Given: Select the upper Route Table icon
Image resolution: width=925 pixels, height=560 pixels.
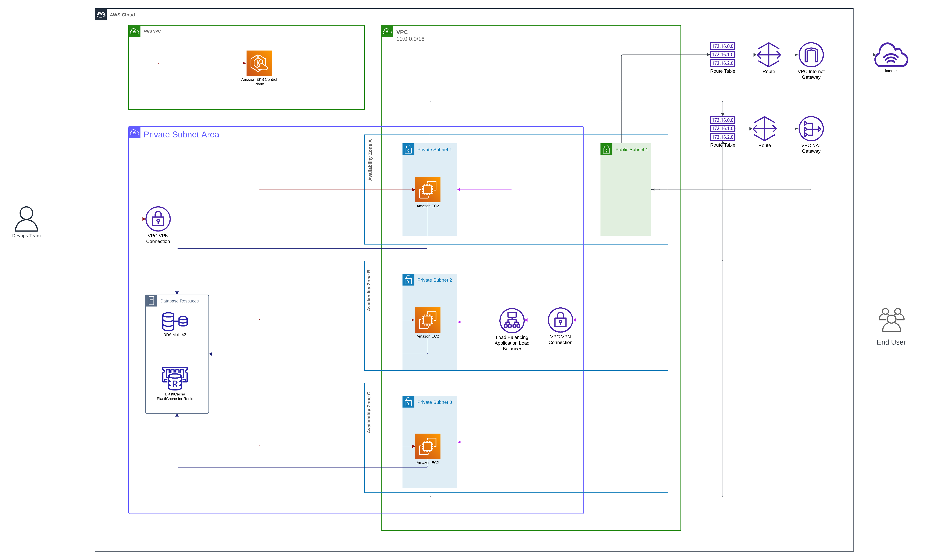Looking at the screenshot, I should [x=723, y=55].
